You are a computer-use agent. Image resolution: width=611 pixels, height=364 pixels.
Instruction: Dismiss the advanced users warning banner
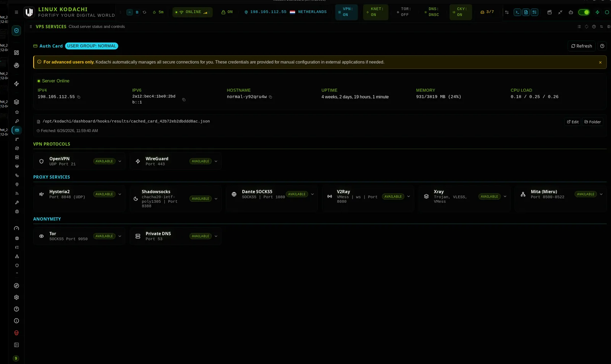pyautogui.click(x=600, y=63)
